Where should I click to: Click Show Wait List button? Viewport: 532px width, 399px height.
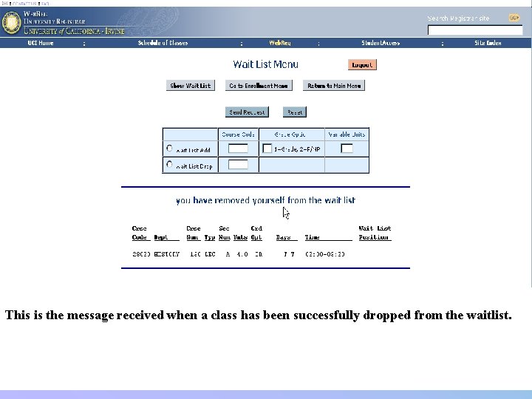click(x=191, y=86)
